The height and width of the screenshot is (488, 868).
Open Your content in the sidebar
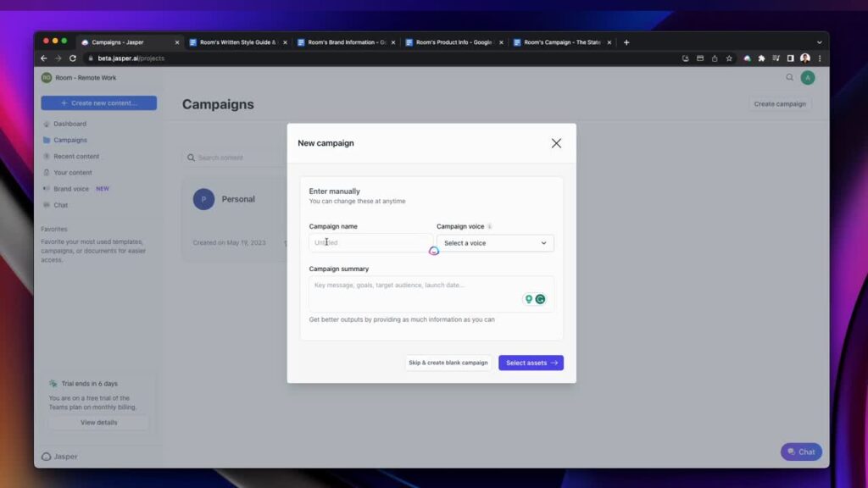73,173
